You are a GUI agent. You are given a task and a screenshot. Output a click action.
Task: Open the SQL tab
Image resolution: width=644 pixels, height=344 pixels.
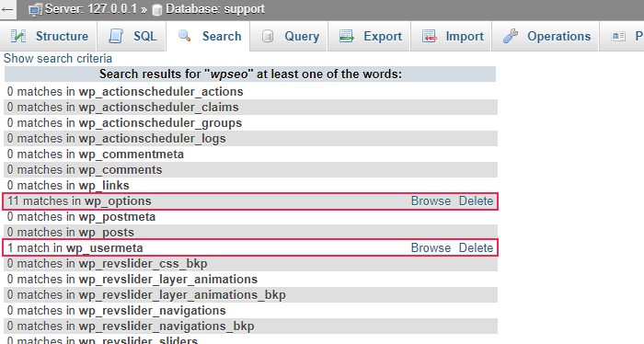(132, 36)
